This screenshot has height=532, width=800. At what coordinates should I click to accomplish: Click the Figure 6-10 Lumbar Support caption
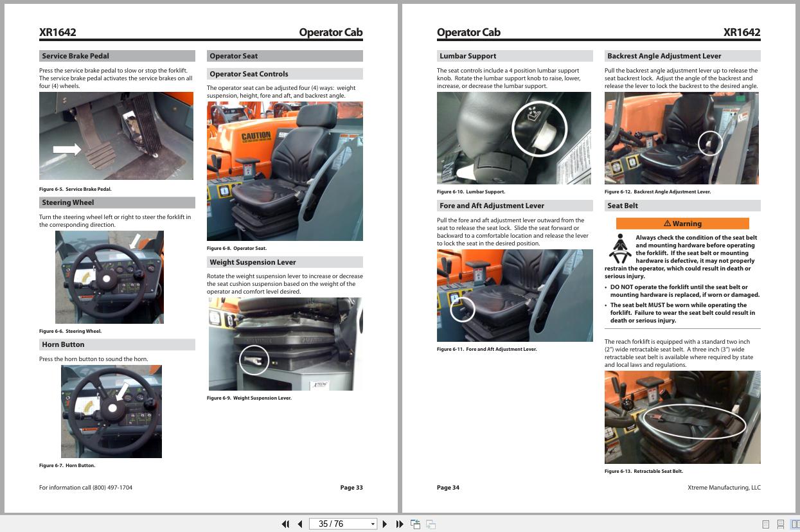click(471, 192)
